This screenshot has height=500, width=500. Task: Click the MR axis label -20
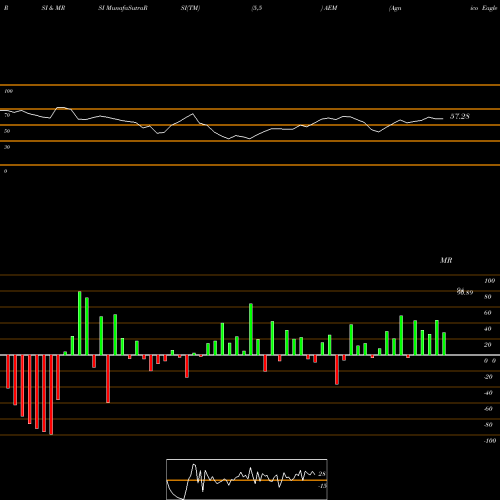tap(488, 377)
